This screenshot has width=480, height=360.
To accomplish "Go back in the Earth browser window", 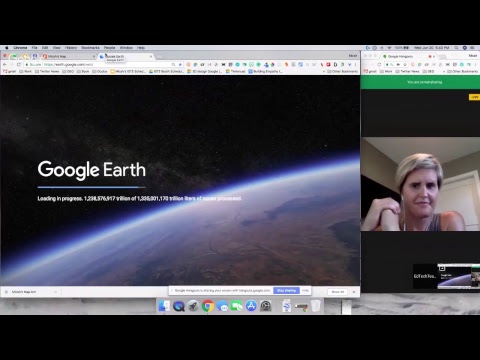I will 5,64.
